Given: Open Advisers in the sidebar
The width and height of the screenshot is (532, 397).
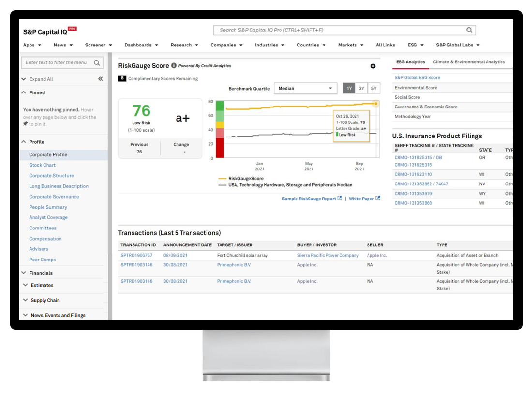Looking at the screenshot, I should click(39, 249).
